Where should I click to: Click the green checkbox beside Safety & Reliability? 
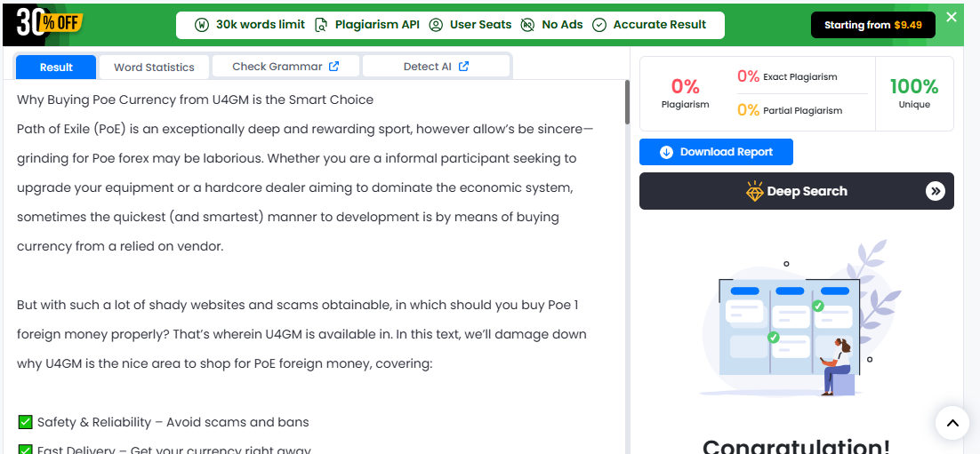point(25,423)
